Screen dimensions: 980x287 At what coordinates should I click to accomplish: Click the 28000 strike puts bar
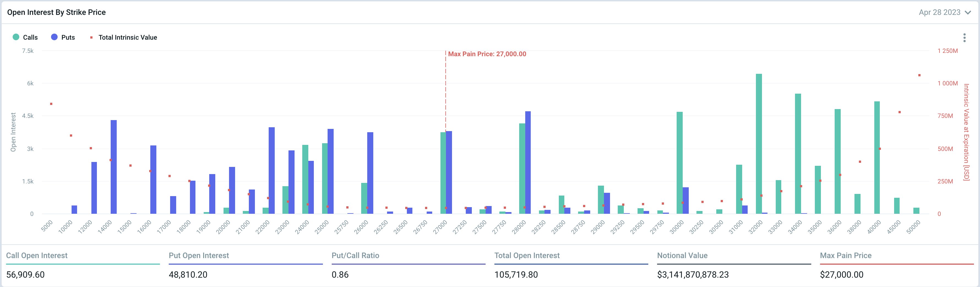click(528, 163)
